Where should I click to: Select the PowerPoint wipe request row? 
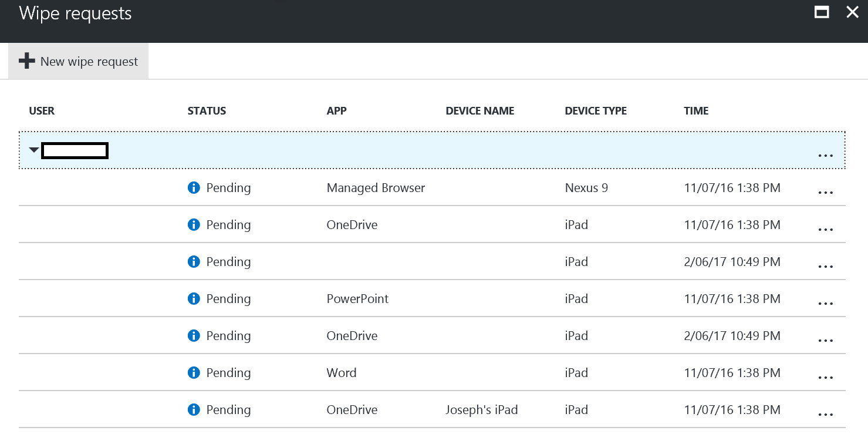click(x=411, y=298)
